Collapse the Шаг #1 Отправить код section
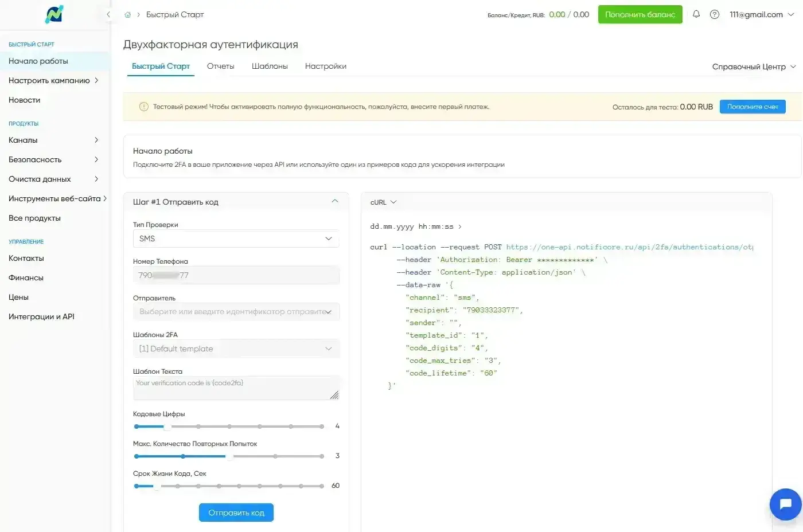The height and width of the screenshot is (532, 803). [335, 201]
